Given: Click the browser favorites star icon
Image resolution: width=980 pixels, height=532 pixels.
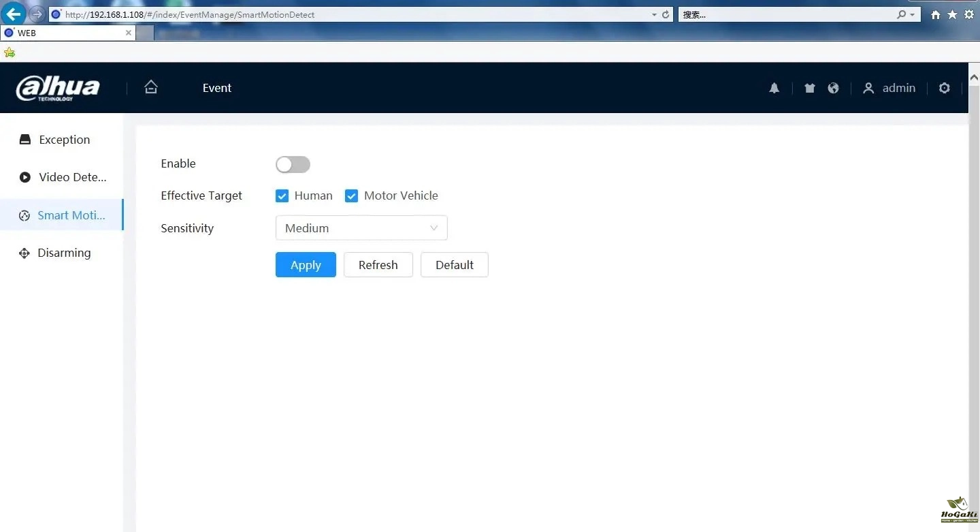Looking at the screenshot, I should point(952,14).
